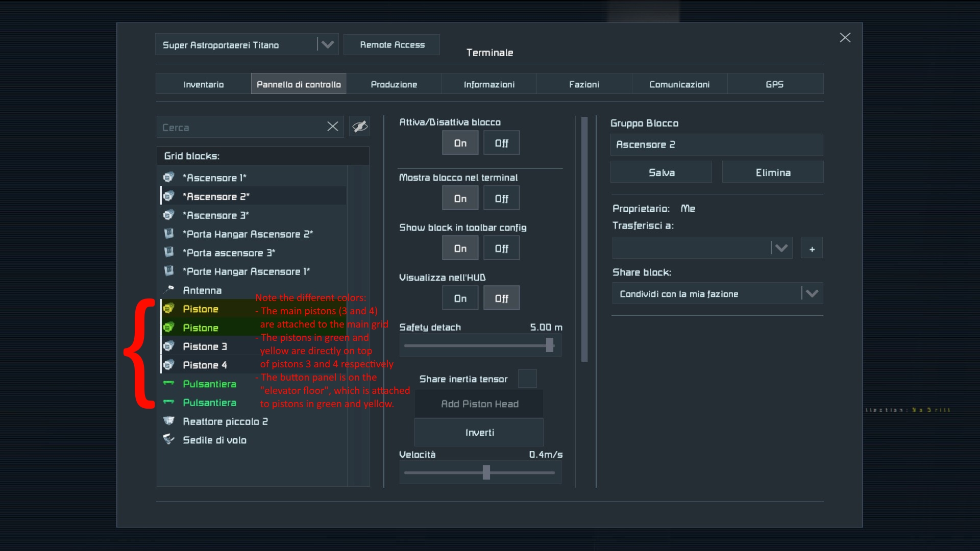Open the Super Astroportaerei Titano grid dropdown
The image size is (980, 551).
327,45
